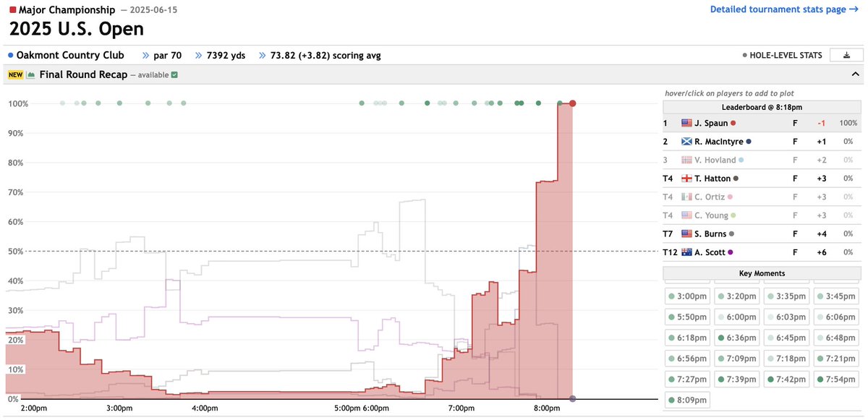Screen dimensions: 868x420
Task: Jump to the 3:20pm key moment
Action: tap(737, 296)
